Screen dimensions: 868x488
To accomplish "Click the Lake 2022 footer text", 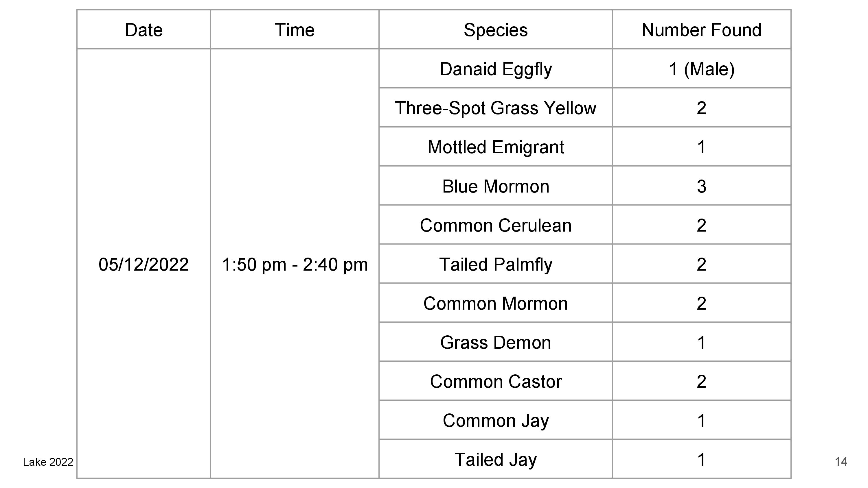I will [48, 462].
